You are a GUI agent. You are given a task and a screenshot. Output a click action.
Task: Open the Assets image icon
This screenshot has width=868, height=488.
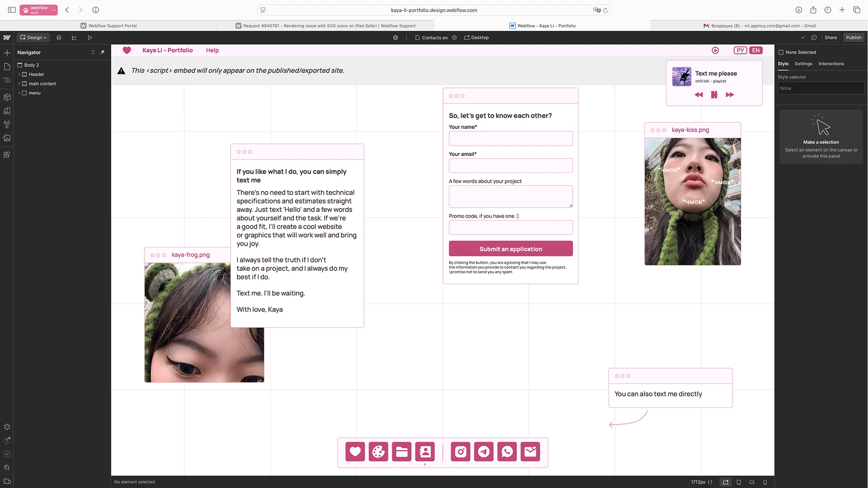pyautogui.click(x=7, y=138)
